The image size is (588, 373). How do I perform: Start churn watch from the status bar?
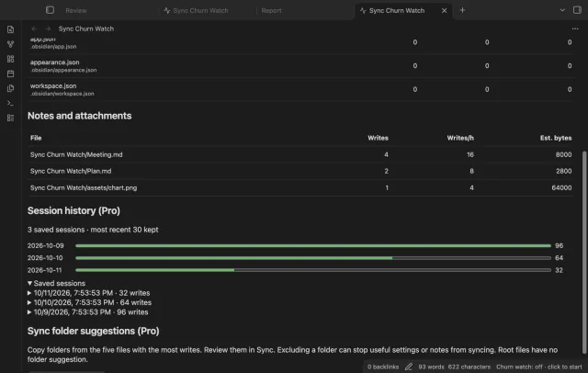539,367
